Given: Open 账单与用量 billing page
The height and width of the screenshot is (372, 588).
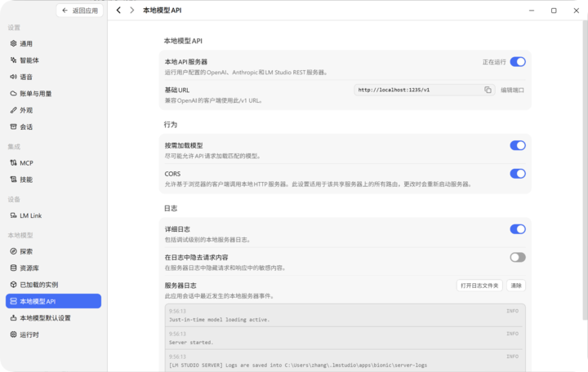Looking at the screenshot, I should tap(53, 94).
